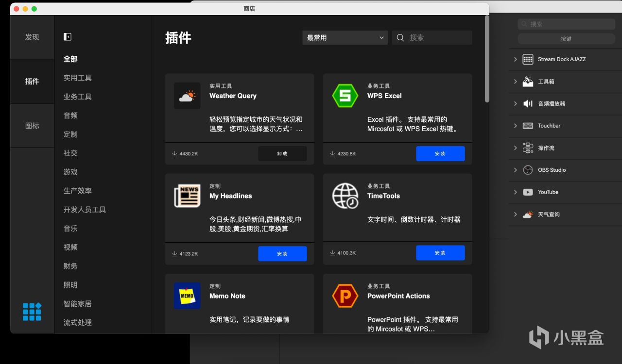Select the 生产效率 category
This screenshot has width=622, height=364.
[78, 191]
